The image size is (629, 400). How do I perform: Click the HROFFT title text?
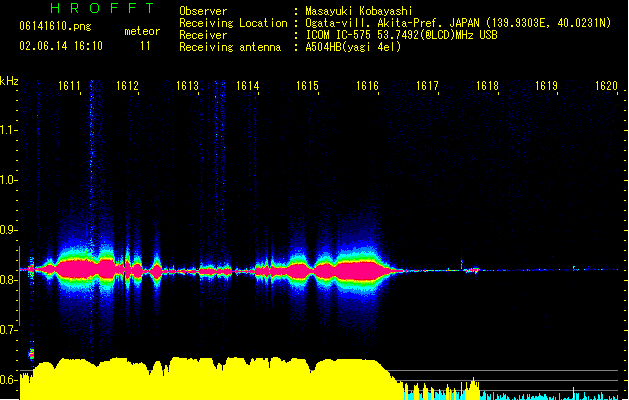[x=103, y=8]
